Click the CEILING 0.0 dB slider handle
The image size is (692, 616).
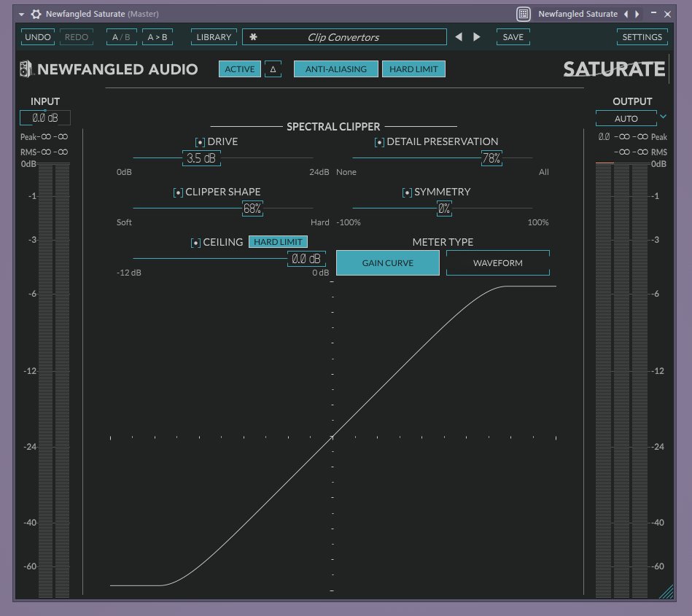pyautogui.click(x=306, y=259)
